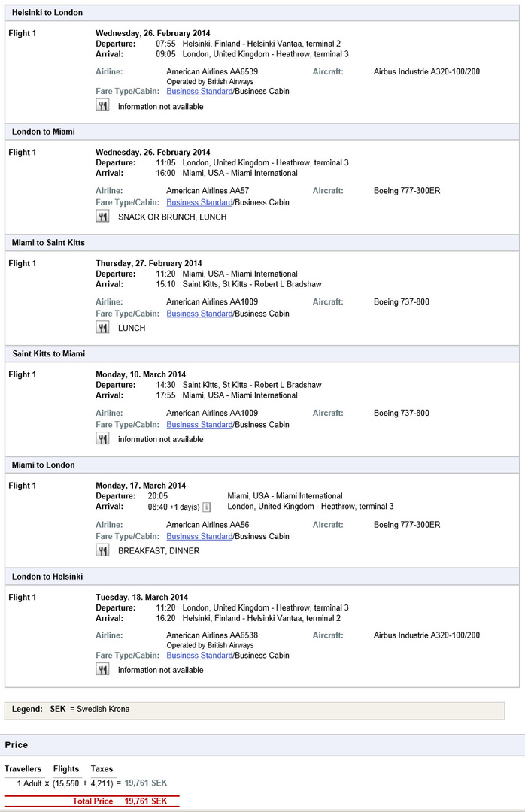The width and height of the screenshot is (525, 812).
Task: Click the Helsinki to London section header
Action: pos(47,13)
